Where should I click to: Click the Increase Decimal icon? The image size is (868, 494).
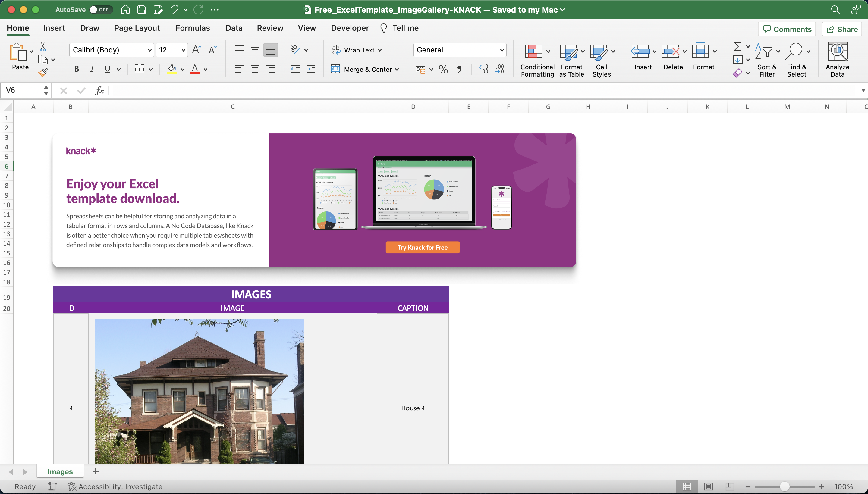[483, 69]
